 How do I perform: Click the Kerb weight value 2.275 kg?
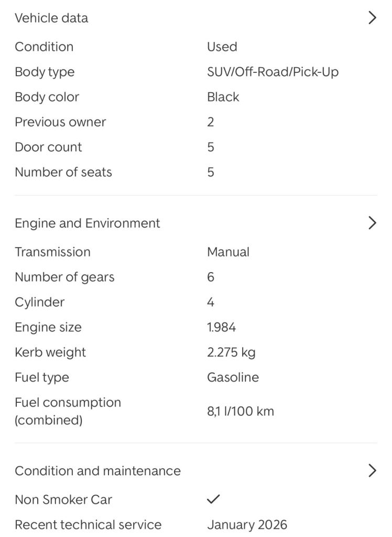(231, 352)
